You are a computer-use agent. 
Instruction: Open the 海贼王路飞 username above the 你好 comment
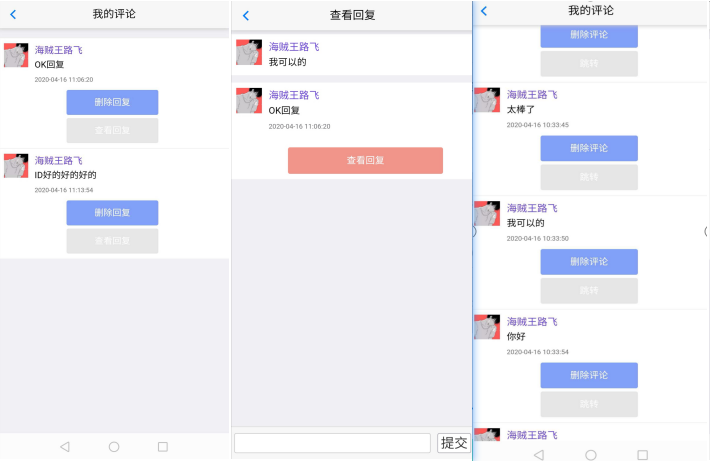tap(532, 322)
